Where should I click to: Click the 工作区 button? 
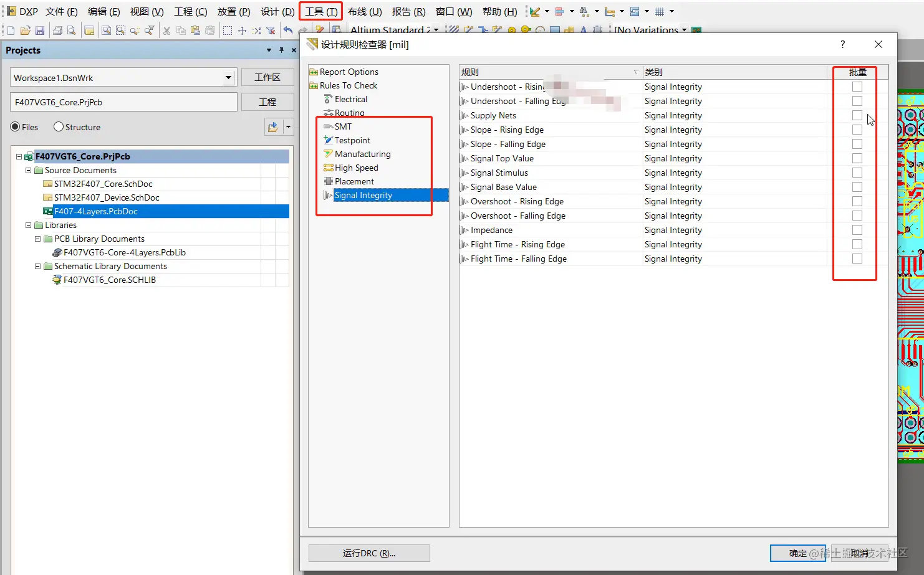(267, 77)
